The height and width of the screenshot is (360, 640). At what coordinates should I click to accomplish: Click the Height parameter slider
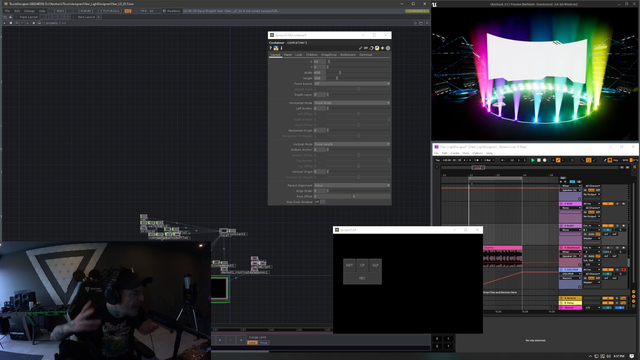coord(358,78)
